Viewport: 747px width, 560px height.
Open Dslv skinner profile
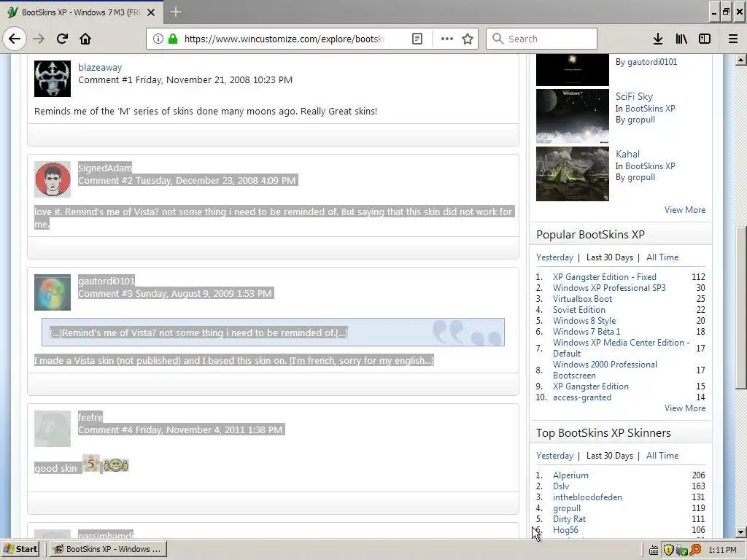[x=561, y=486]
